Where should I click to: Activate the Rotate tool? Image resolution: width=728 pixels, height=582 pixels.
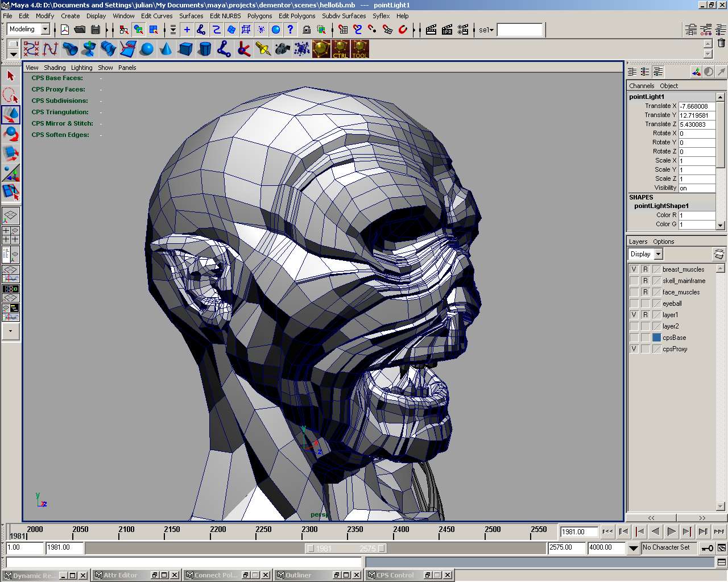11,134
